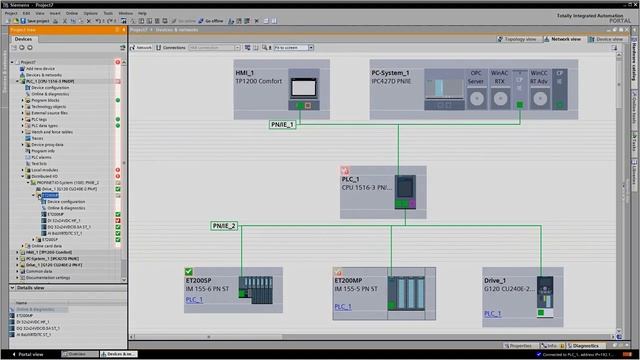Click the WinAC RTX module in PC-System_1
Viewport: 640px width, 360px height.
coord(500,89)
